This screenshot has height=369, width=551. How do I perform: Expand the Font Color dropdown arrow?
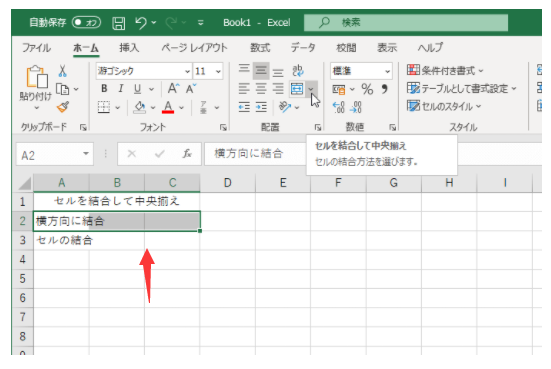[x=181, y=108]
